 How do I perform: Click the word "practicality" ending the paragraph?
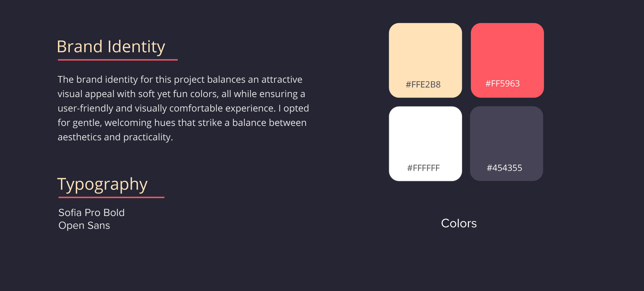pos(147,137)
